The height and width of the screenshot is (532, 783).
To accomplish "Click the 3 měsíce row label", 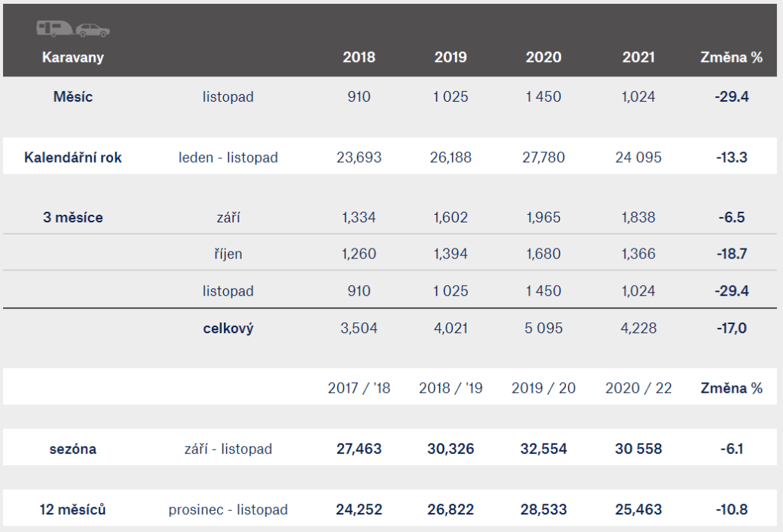I will point(73,217).
